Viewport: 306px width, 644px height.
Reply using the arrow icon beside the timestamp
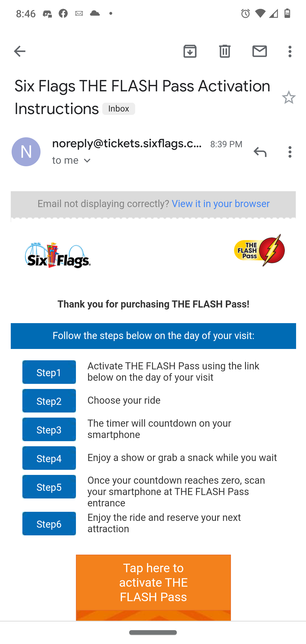pyautogui.click(x=260, y=152)
